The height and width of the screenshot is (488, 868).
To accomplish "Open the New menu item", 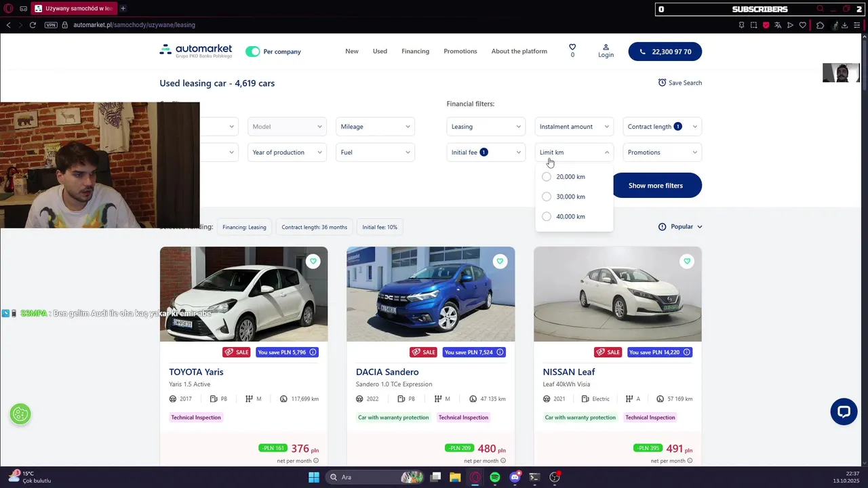I will point(351,52).
